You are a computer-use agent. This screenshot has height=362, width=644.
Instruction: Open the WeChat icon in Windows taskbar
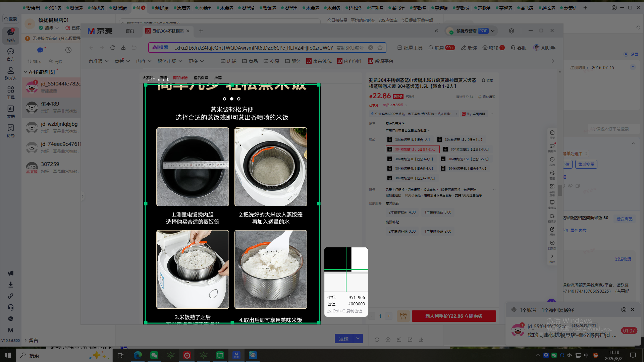[x=154, y=355]
